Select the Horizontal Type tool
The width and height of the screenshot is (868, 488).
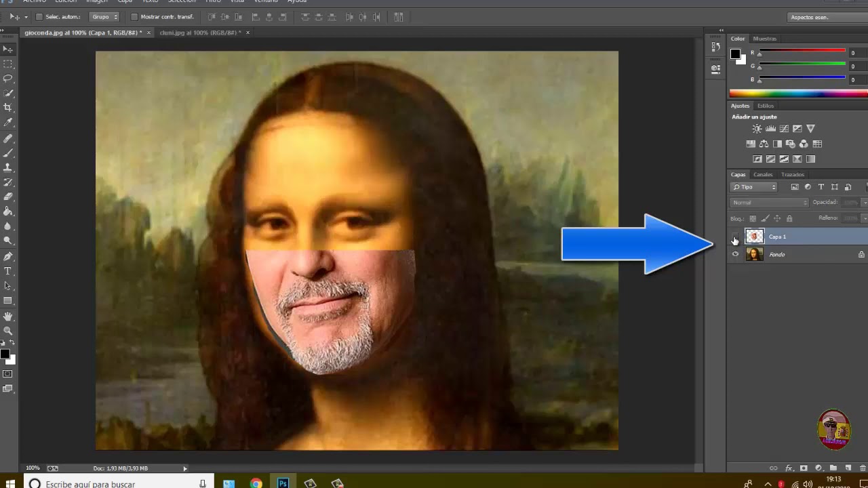(8, 271)
